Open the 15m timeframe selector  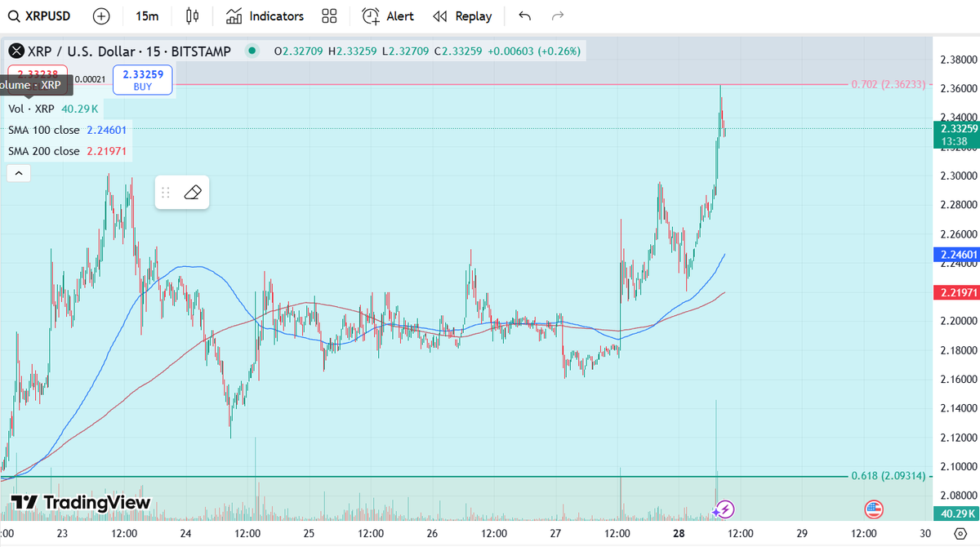148,16
